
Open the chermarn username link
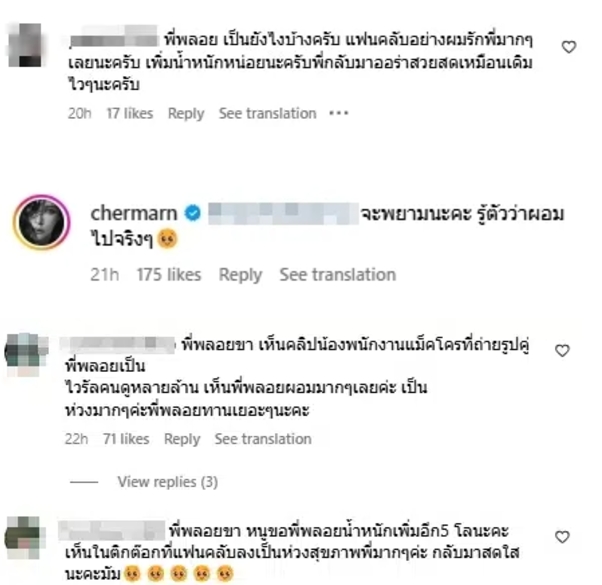coord(134,213)
